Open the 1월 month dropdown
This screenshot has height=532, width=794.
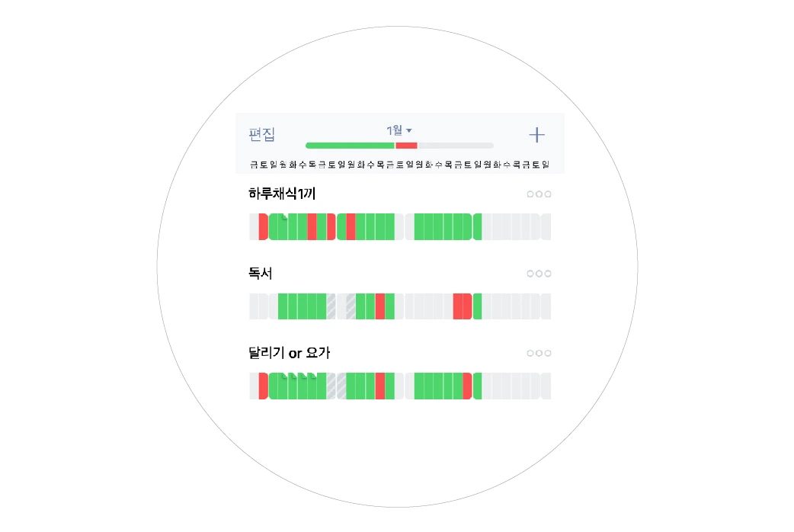[x=396, y=130]
